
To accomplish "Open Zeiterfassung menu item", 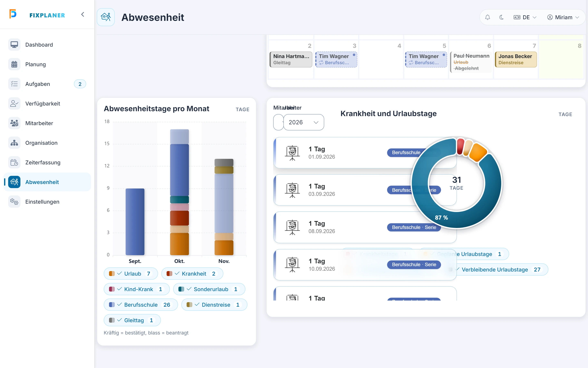I will click(47, 163).
